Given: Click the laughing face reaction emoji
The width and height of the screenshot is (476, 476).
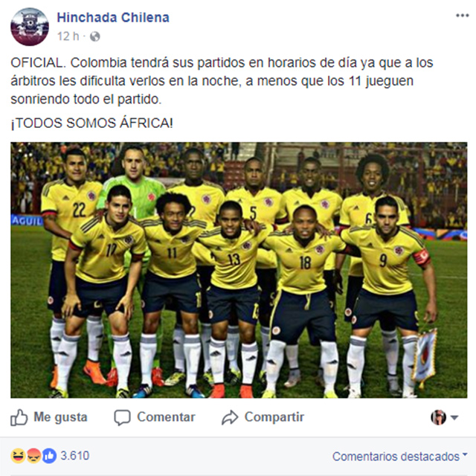Looking at the screenshot, I should pyautogui.click(x=18, y=456).
